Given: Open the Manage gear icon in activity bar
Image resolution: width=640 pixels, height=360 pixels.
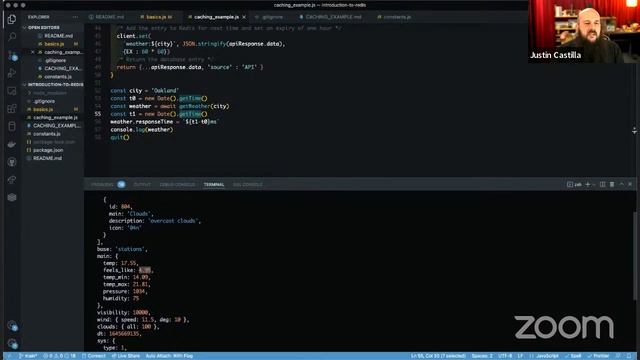Looking at the screenshot, I should 12,343.
